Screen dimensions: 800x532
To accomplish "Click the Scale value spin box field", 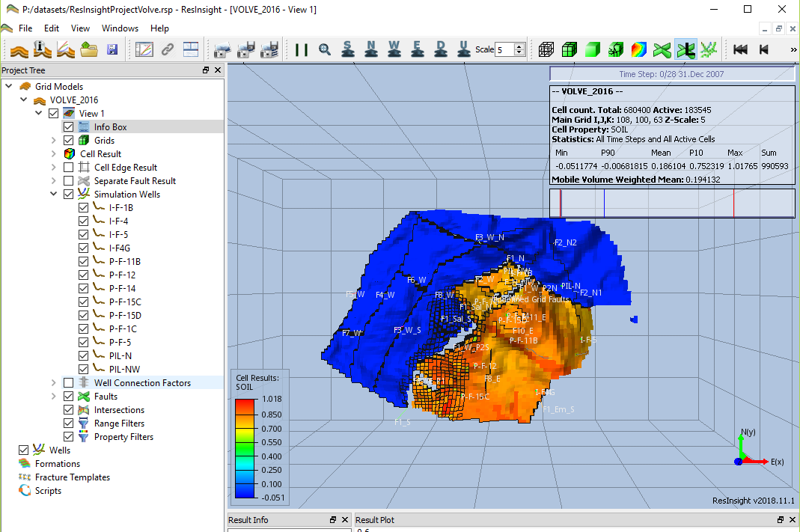I will click(504, 49).
